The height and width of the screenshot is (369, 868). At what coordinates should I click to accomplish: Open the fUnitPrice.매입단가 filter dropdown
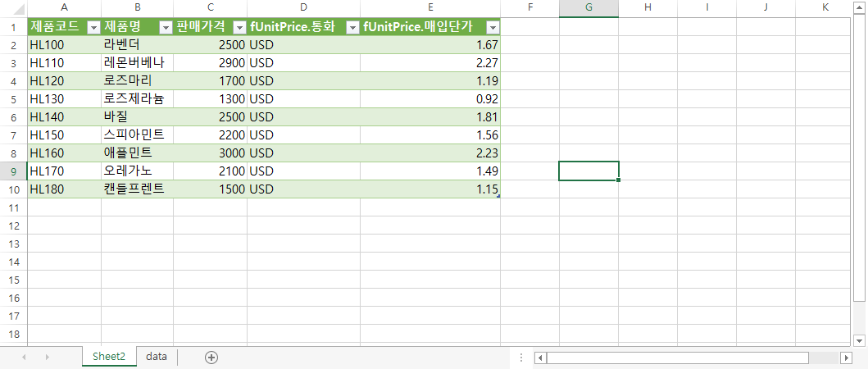click(x=493, y=27)
